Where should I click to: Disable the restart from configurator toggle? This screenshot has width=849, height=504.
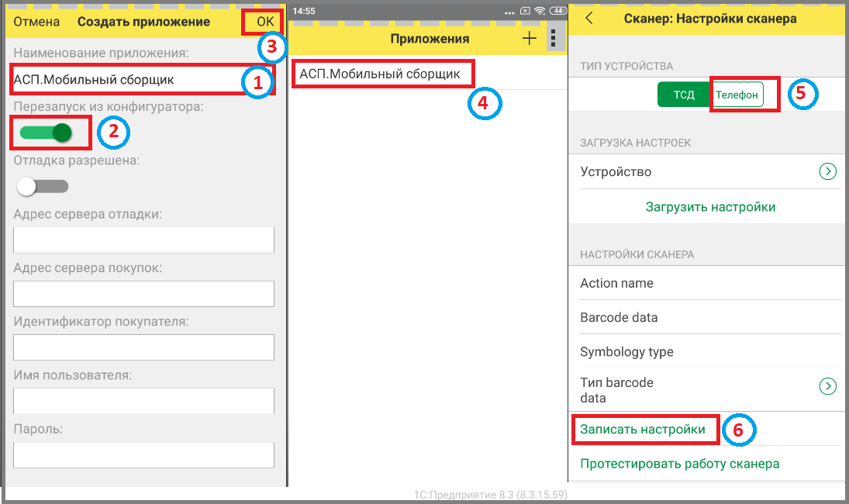46,133
